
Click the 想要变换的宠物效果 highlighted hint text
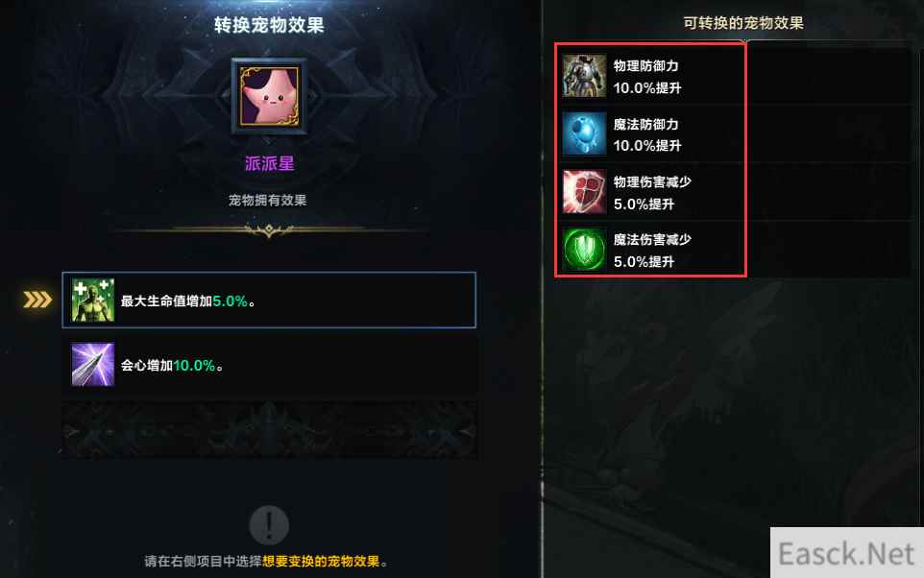(x=321, y=561)
